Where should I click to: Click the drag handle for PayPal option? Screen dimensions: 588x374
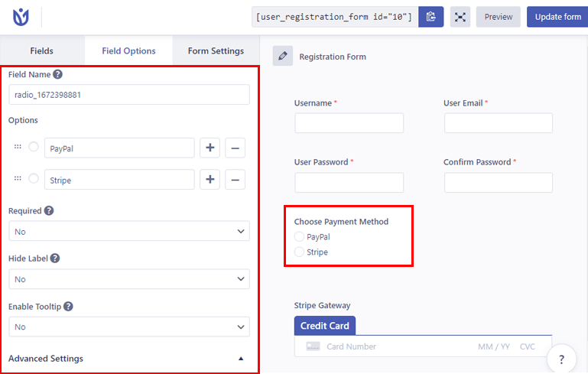click(x=18, y=148)
